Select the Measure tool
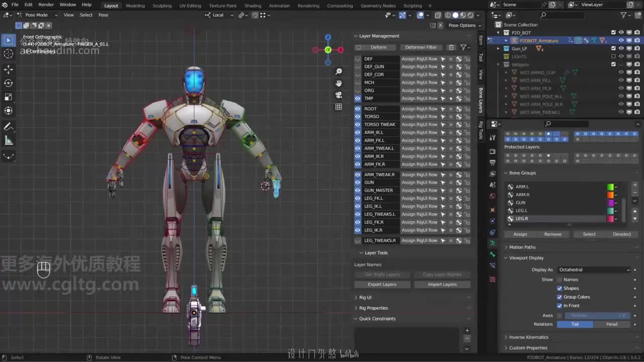 coord(9,141)
